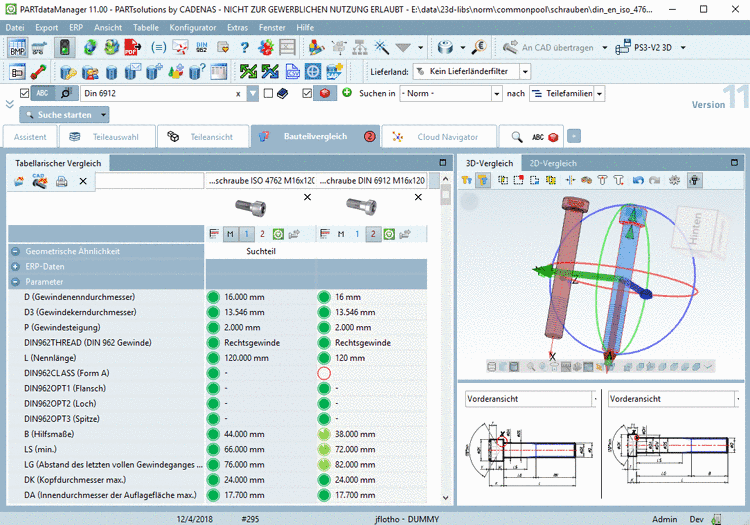The height and width of the screenshot is (525, 750).
Task: Click the parenthesized equals (≡) toolbar icon
Action: coord(158,47)
